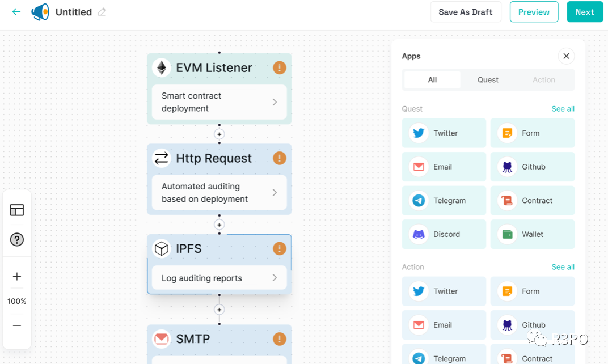
Task: Pick the Github app under Quest
Action: pyautogui.click(x=533, y=167)
